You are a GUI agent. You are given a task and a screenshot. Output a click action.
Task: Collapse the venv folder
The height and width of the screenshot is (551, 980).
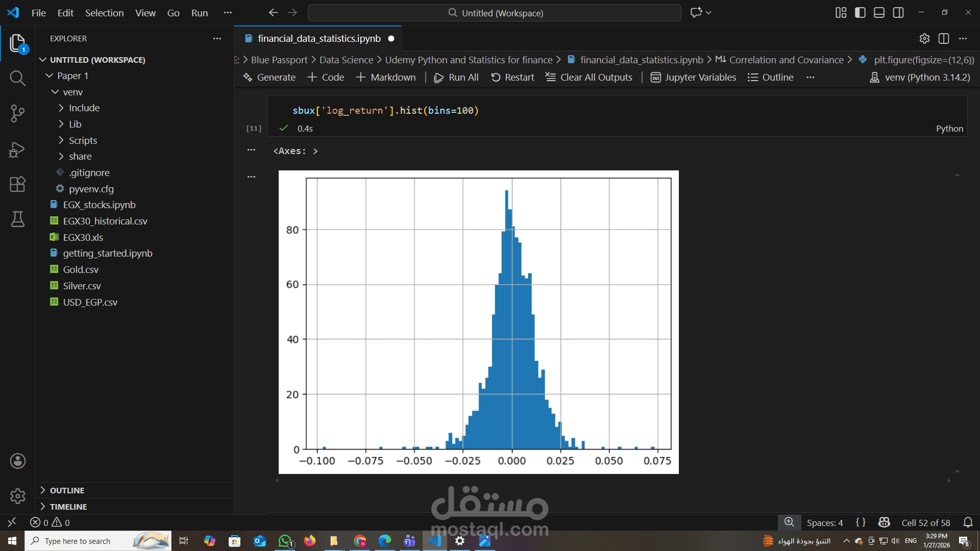pyautogui.click(x=72, y=92)
